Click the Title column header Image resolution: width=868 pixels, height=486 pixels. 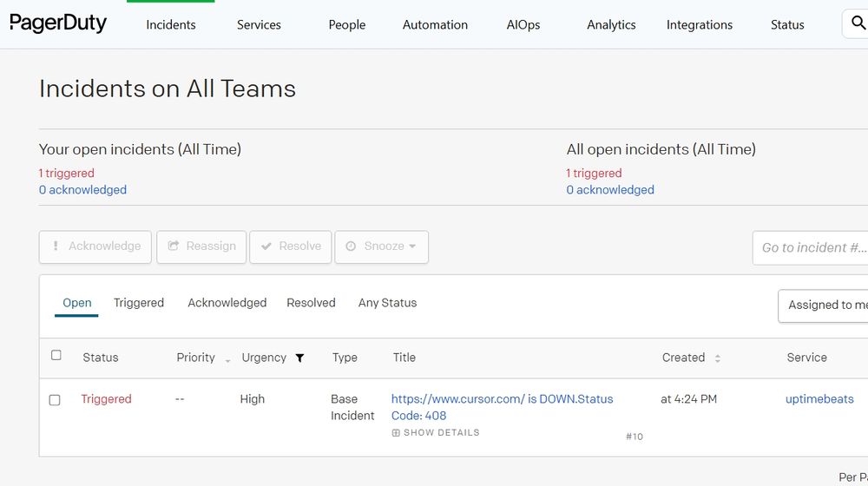click(x=404, y=358)
